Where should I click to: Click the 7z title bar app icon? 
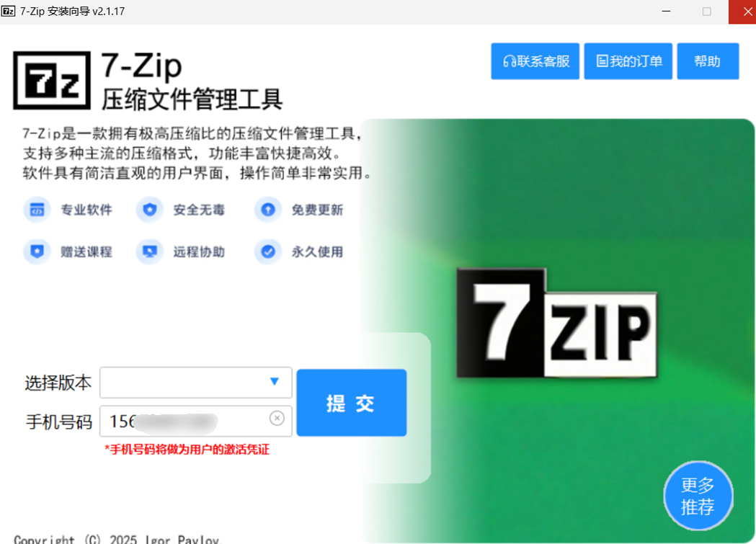tap(8, 11)
